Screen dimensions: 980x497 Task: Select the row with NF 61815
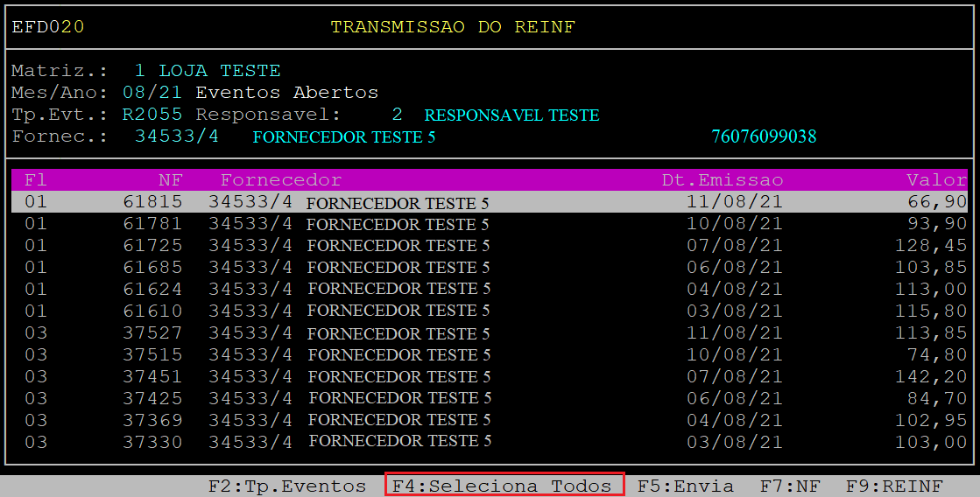click(x=489, y=202)
